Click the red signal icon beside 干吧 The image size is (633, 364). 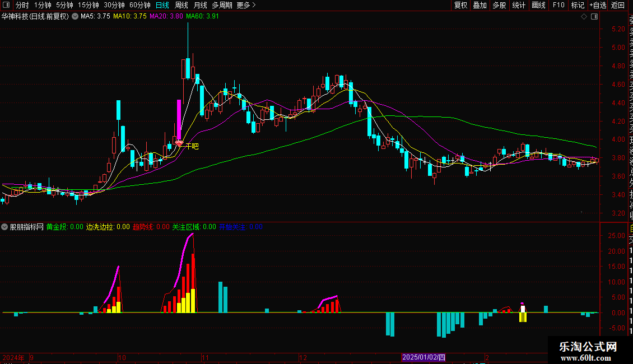[x=179, y=143]
